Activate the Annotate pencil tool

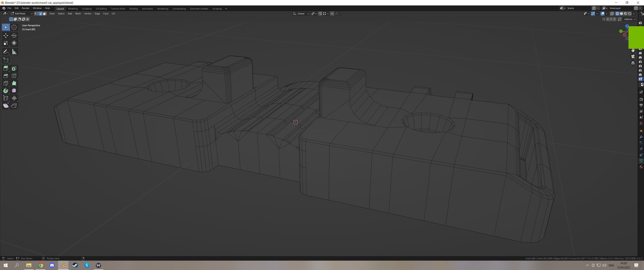(6, 52)
